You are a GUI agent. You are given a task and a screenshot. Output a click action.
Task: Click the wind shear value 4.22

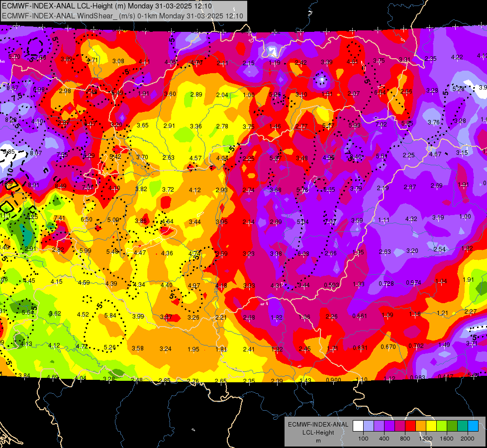[457, 57]
